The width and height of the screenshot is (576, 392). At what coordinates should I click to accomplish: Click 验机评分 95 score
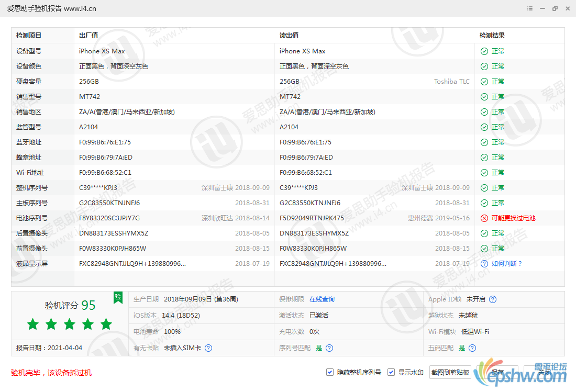tap(70, 305)
